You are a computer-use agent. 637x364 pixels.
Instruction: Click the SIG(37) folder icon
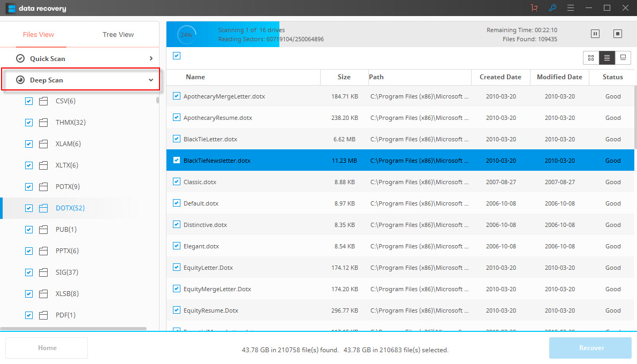click(x=43, y=272)
